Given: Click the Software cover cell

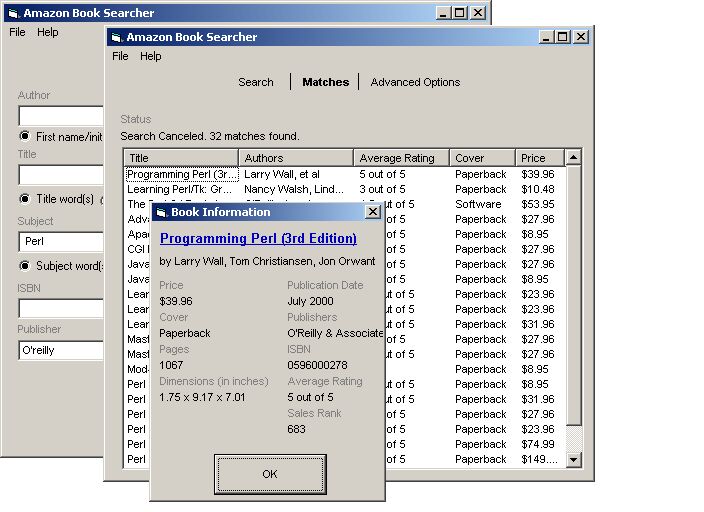Looking at the screenshot, I should (478, 204).
